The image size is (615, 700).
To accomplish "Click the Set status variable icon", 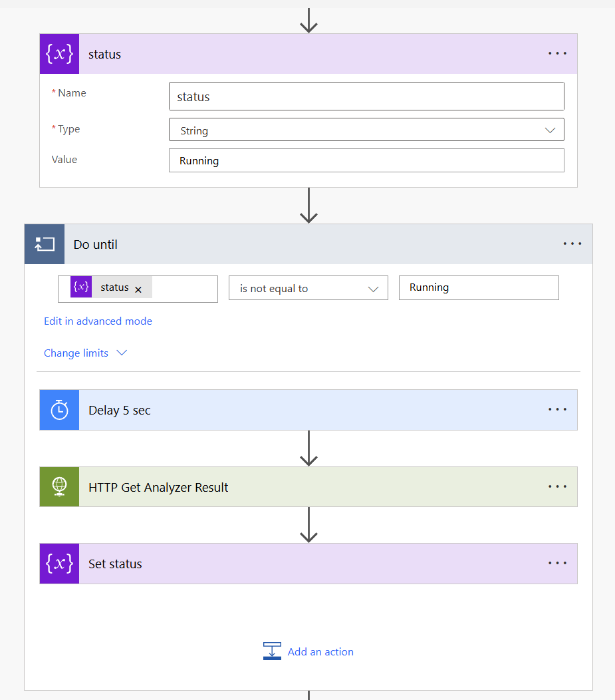I will pos(59,564).
